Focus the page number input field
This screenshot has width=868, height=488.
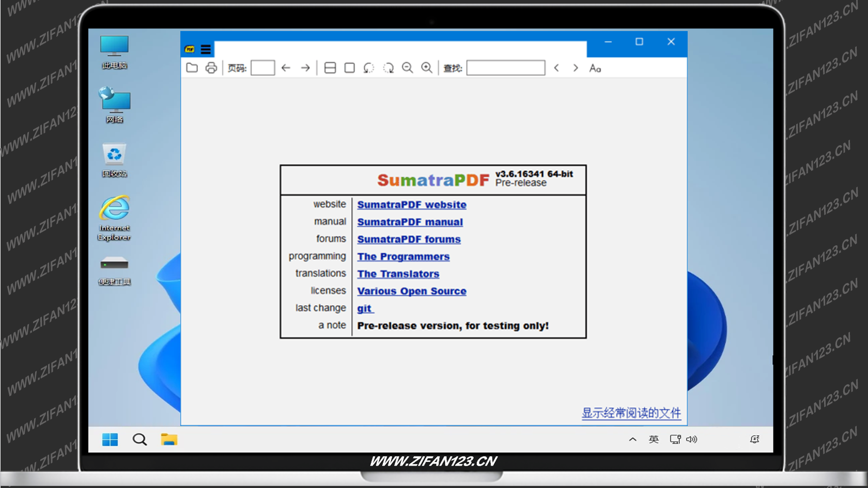tap(262, 68)
